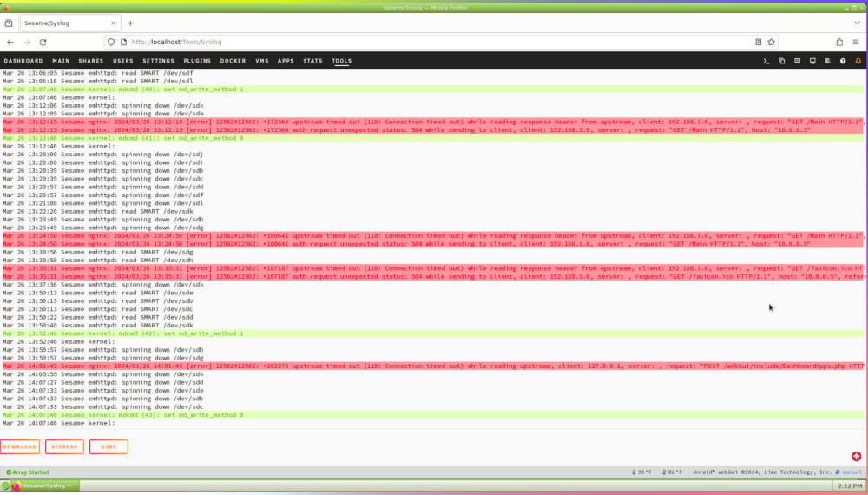868x495 pixels.
Task: Select the Sesame/Syslog browser tab
Action: click(x=69, y=23)
